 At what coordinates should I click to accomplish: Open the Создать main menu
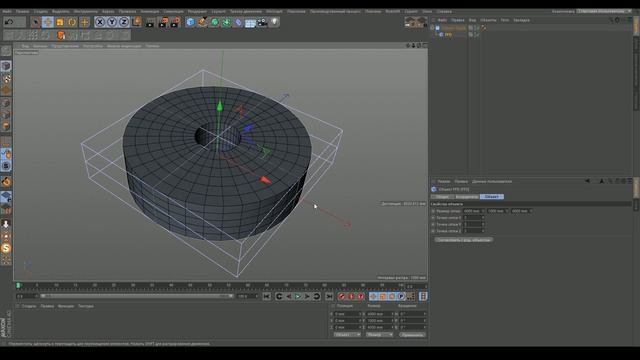40,11
